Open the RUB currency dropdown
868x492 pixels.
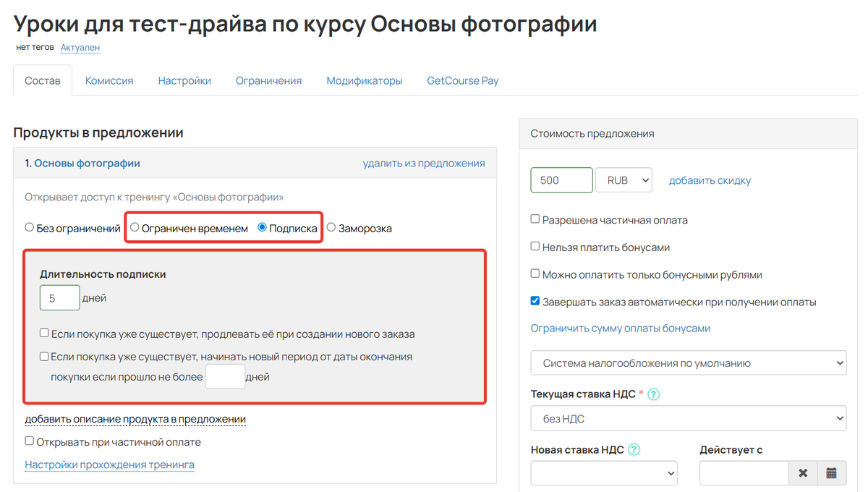623,179
